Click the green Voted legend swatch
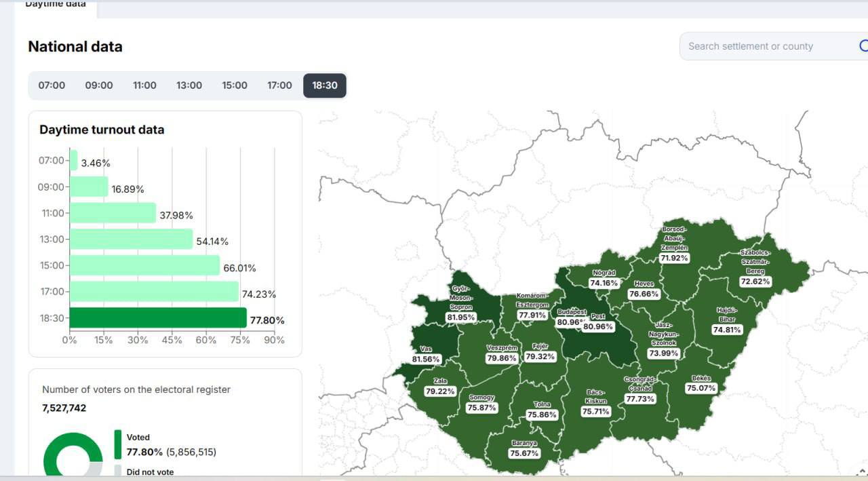This screenshot has width=868, height=481. coord(117,444)
